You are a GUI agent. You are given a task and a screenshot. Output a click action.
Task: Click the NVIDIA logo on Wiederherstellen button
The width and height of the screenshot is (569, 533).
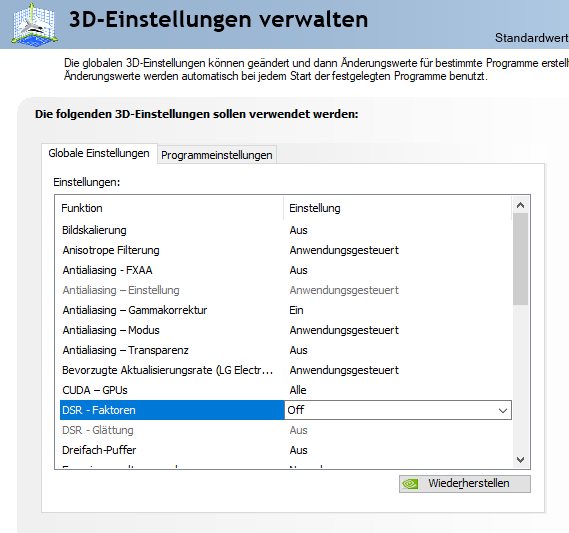pyautogui.click(x=410, y=484)
